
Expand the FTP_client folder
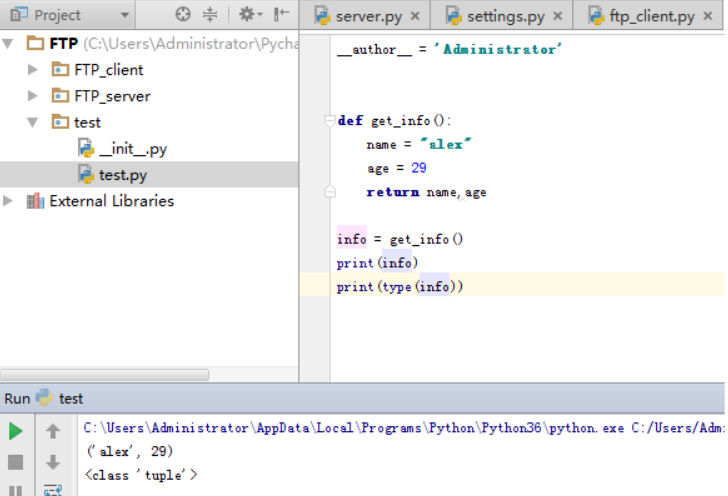point(32,70)
